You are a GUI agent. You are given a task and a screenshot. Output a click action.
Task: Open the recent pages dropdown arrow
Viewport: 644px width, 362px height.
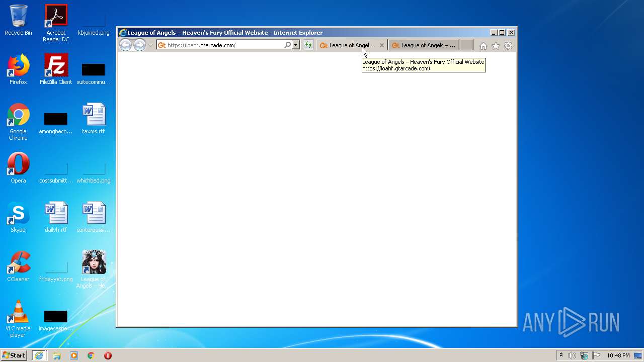pyautogui.click(x=150, y=45)
